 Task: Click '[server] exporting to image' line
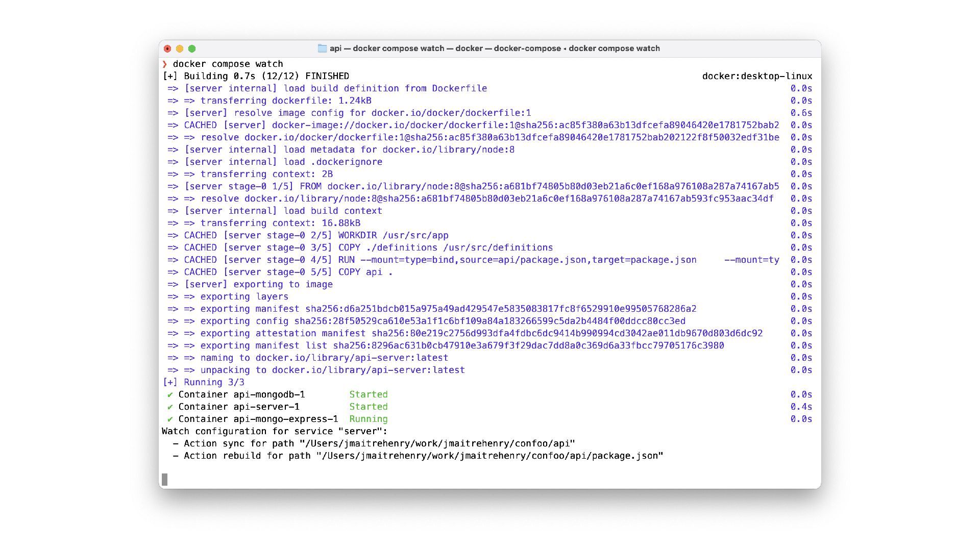(250, 284)
